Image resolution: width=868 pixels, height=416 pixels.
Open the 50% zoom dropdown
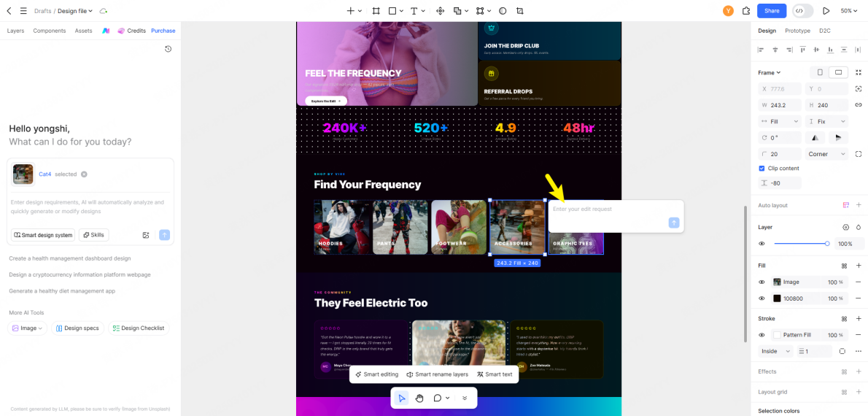(848, 10)
